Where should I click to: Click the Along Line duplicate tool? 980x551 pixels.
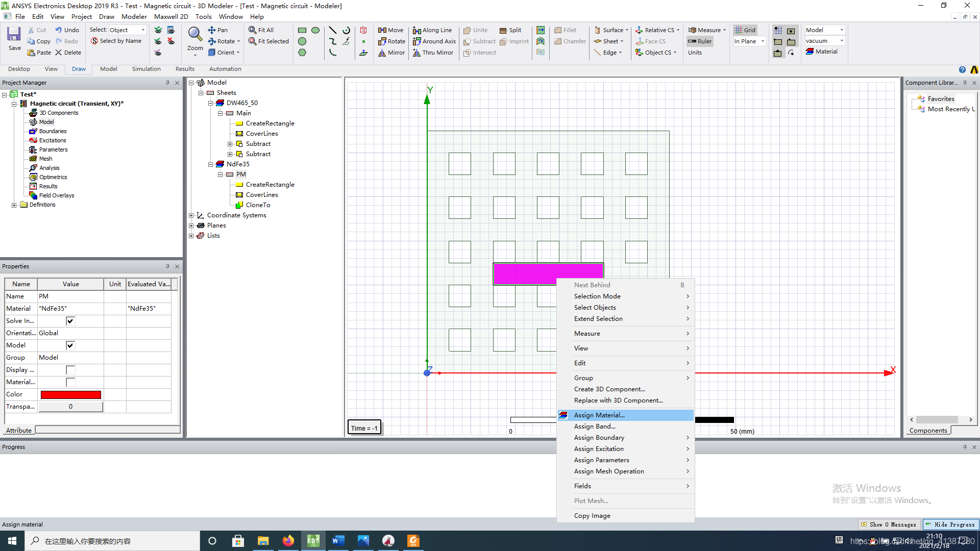click(x=432, y=30)
